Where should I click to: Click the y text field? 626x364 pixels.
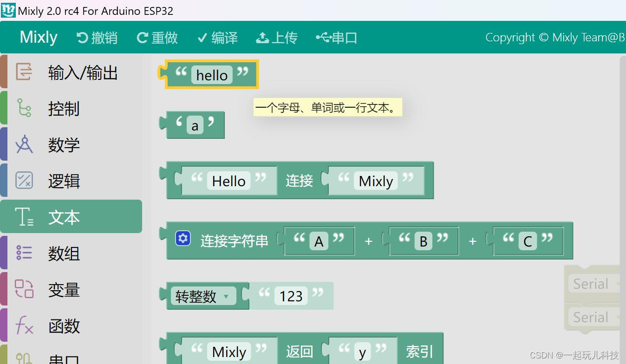(x=362, y=352)
